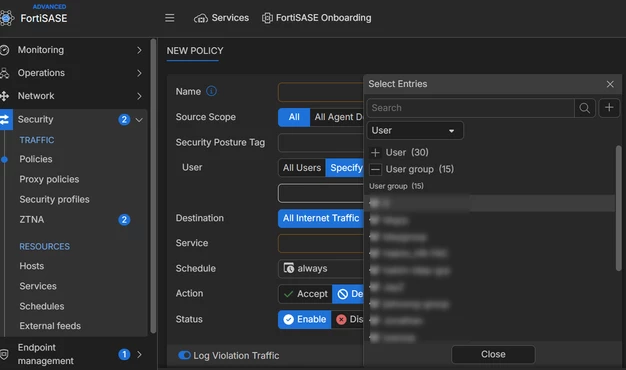Click the user selection box under Specify
626x370 pixels.
pos(321,193)
